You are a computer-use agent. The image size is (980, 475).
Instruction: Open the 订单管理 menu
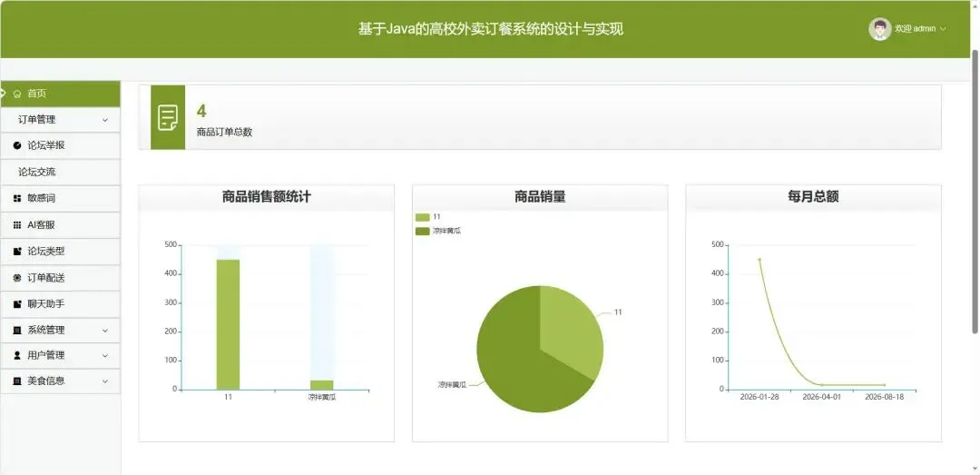[x=60, y=120]
